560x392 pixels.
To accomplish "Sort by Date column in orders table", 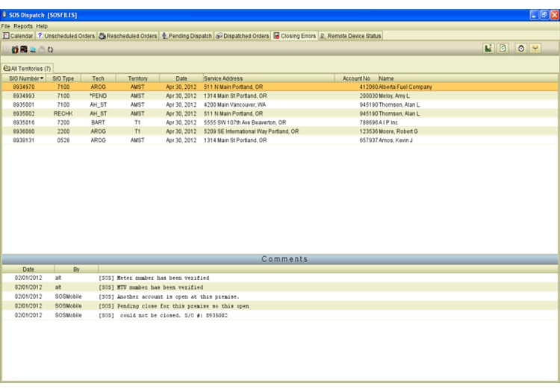I will 181,78.
